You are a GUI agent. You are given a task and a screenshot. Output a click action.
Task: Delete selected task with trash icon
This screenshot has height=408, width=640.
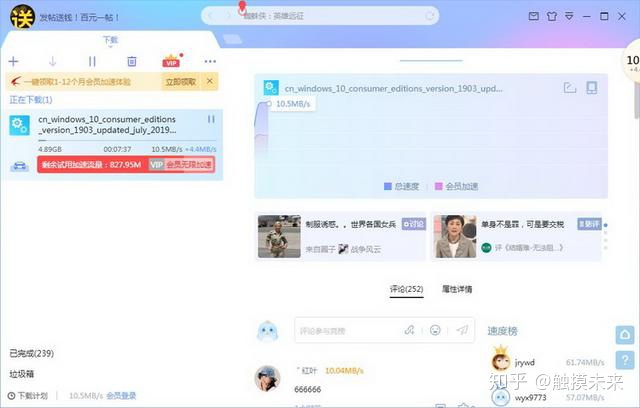point(131,62)
